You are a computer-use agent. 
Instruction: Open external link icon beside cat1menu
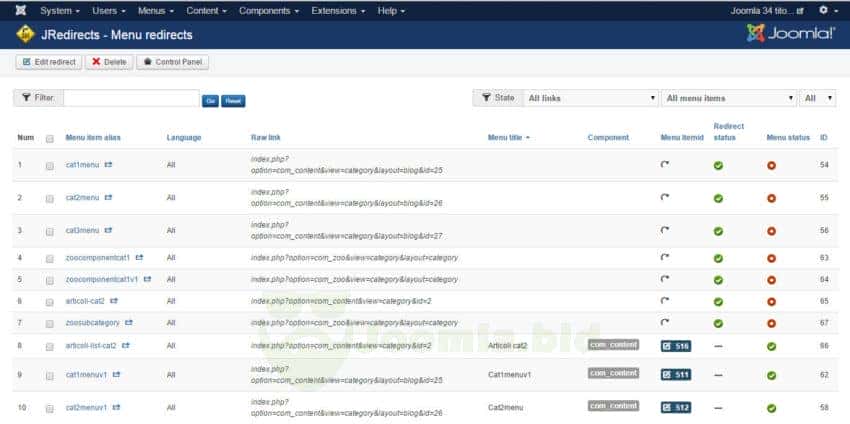coord(108,164)
